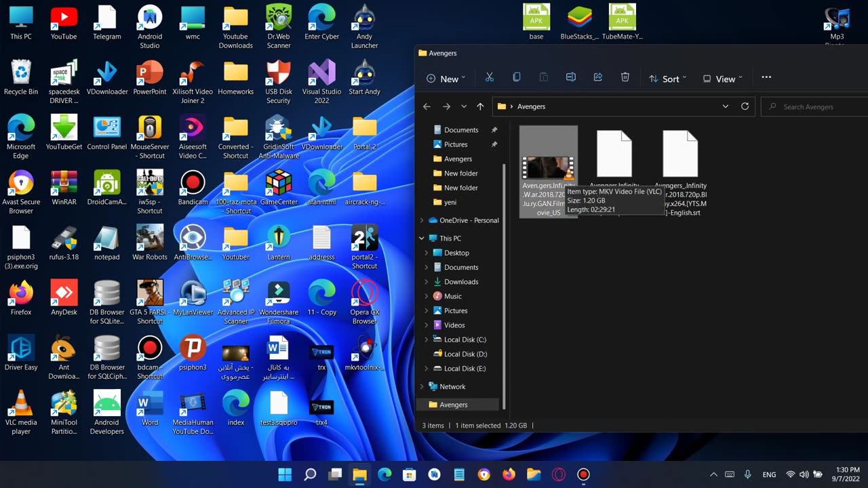The height and width of the screenshot is (488, 868).
Task: Expand the address bar history dropdown
Action: click(x=726, y=106)
